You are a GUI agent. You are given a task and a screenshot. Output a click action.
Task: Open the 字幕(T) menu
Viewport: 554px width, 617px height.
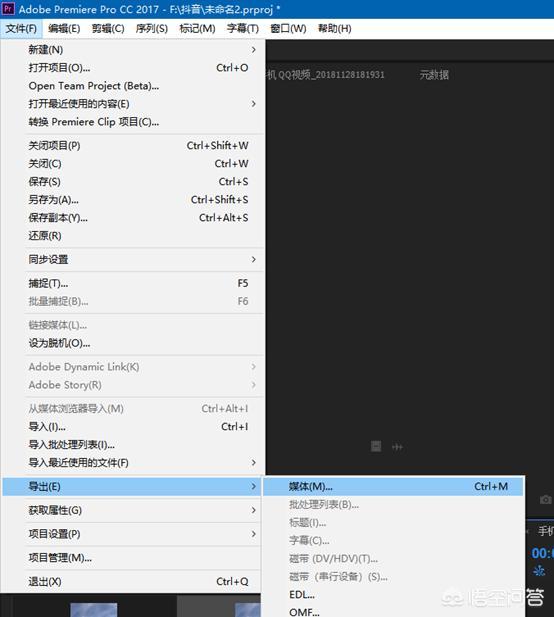[243, 29]
